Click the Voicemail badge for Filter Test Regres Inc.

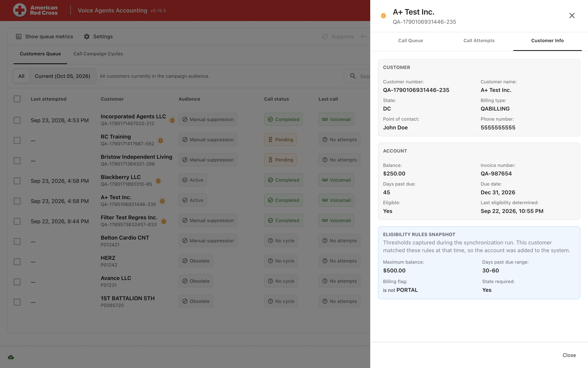click(x=336, y=220)
